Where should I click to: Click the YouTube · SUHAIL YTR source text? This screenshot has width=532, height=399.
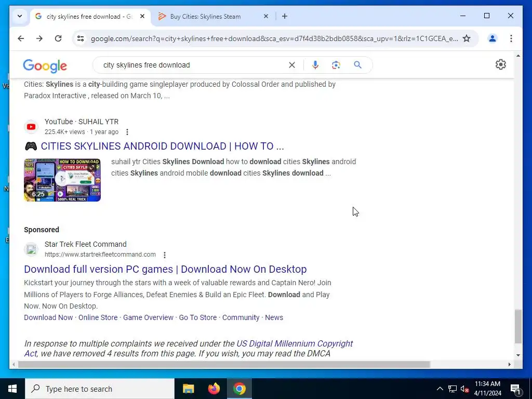pos(82,122)
